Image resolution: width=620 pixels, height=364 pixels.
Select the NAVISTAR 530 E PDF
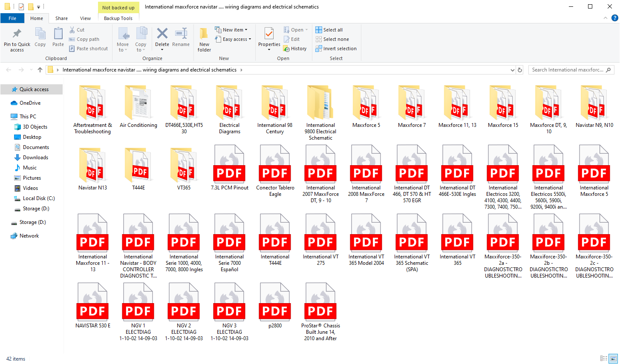(x=93, y=305)
